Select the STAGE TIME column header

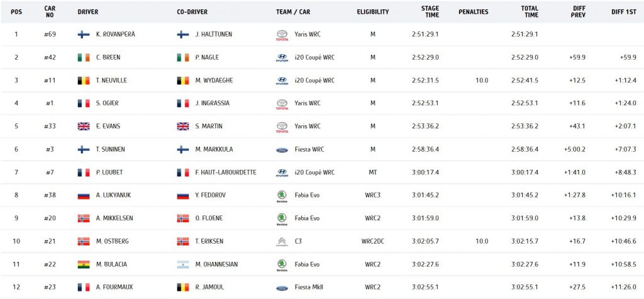click(x=430, y=11)
